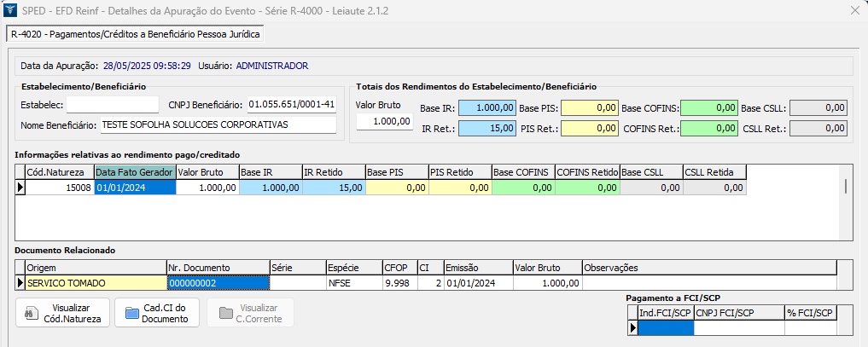
Task: Click the SERVICO TOMADO origem cell
Action: coord(95,282)
